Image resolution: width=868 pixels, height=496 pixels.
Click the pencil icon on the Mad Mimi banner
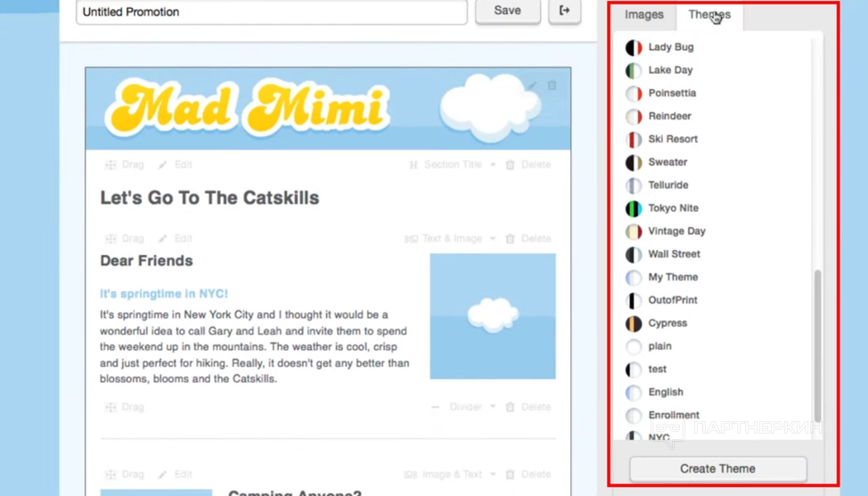tap(532, 85)
